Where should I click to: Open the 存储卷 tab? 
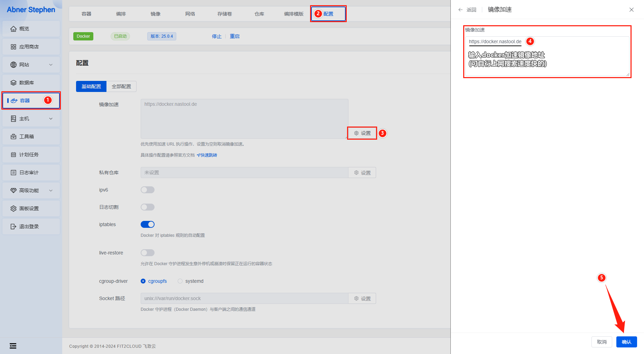tap(225, 14)
